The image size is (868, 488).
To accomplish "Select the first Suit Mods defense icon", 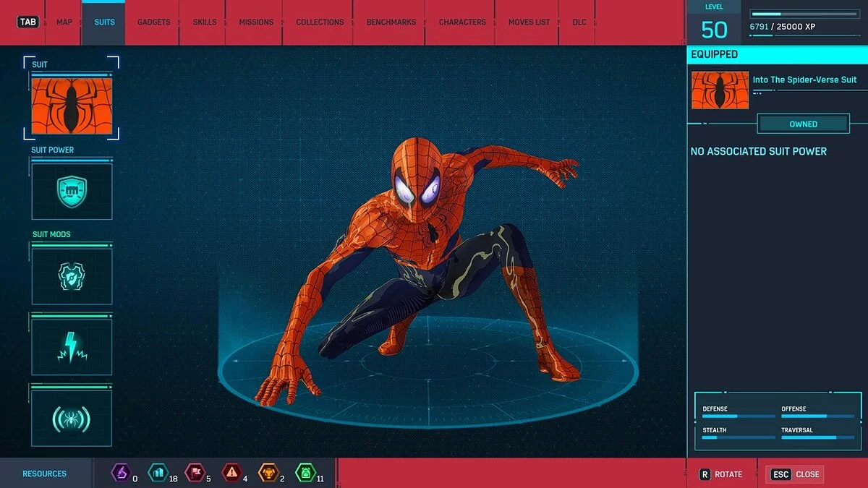I will tap(71, 275).
